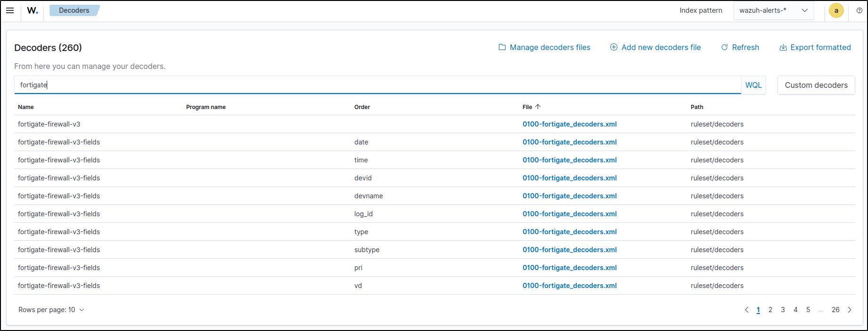Viewport: 868px width, 331px height.
Task: Open the user avatar 'a' menu
Action: (x=836, y=10)
